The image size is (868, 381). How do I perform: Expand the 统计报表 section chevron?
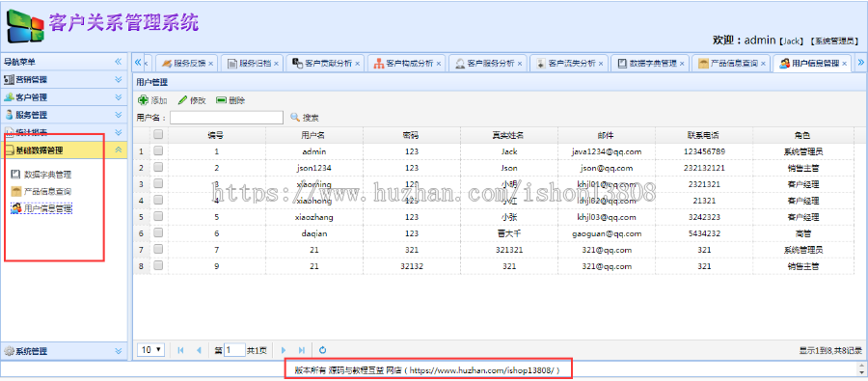(118, 132)
